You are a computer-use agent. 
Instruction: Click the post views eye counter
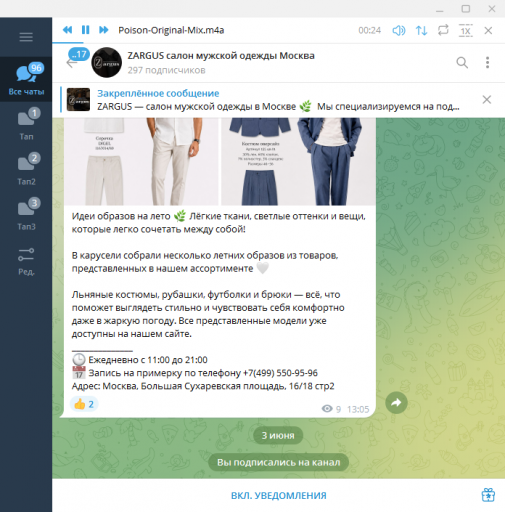coord(331,409)
